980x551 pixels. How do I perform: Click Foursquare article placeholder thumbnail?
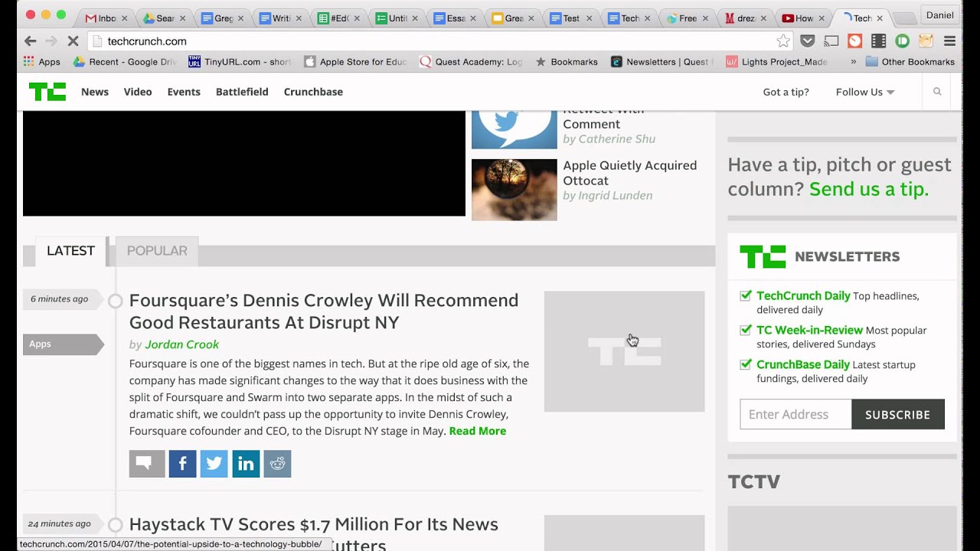(624, 351)
